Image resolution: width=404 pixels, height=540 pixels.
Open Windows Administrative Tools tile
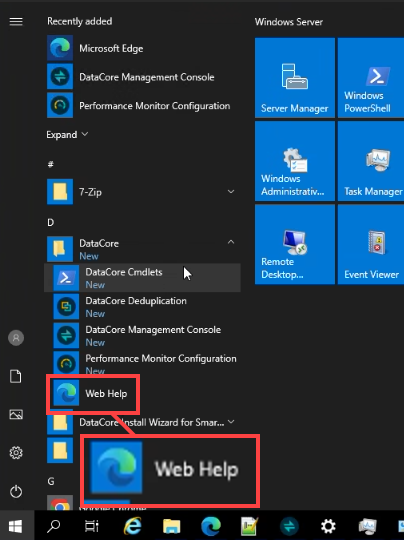coord(295,161)
